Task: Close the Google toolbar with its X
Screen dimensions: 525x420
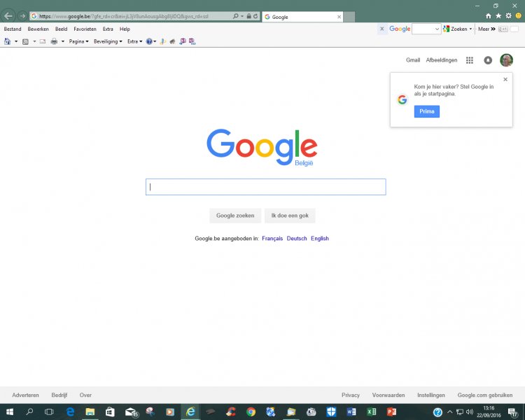Action: coord(381,29)
